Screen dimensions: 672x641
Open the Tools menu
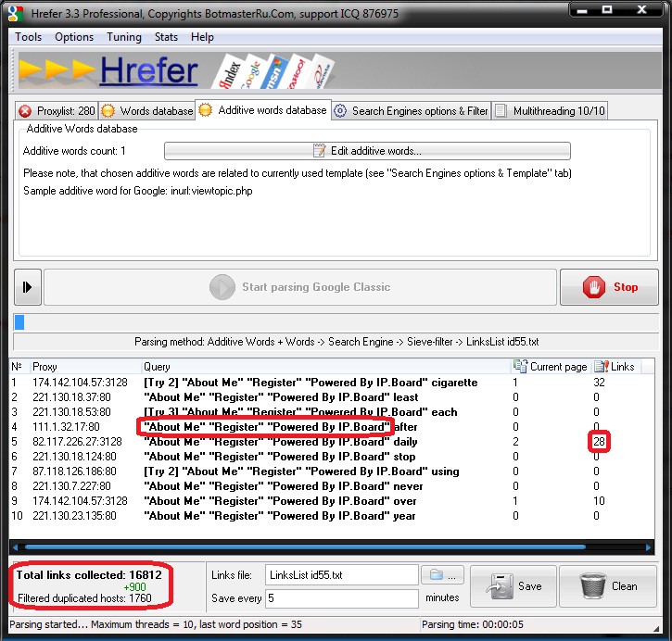pyautogui.click(x=29, y=37)
